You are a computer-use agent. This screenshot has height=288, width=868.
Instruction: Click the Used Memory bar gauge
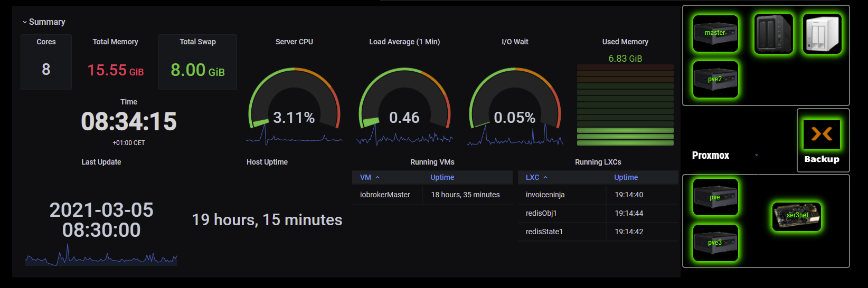(625, 105)
